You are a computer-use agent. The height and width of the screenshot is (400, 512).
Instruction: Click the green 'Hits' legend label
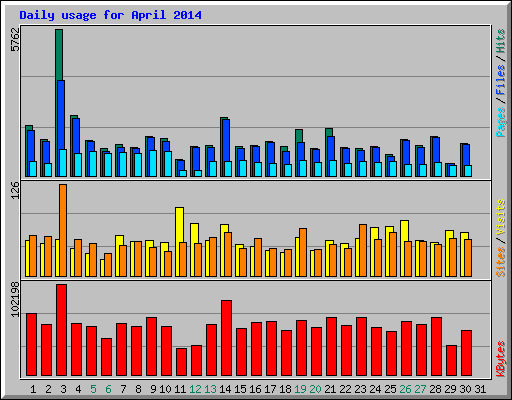(501, 41)
